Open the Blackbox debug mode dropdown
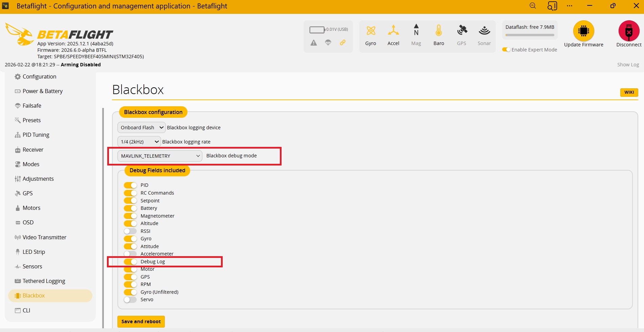 160,156
